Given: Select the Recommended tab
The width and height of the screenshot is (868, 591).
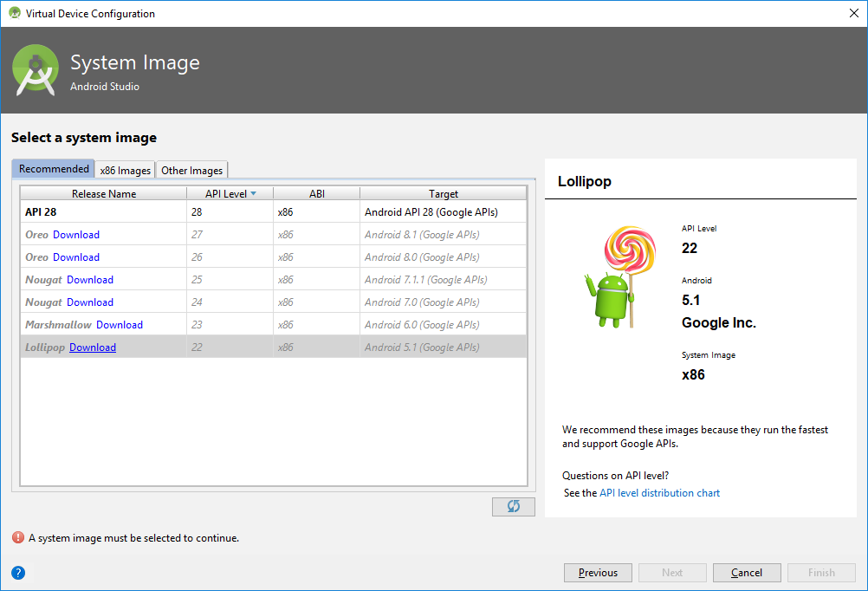Looking at the screenshot, I should coord(53,169).
